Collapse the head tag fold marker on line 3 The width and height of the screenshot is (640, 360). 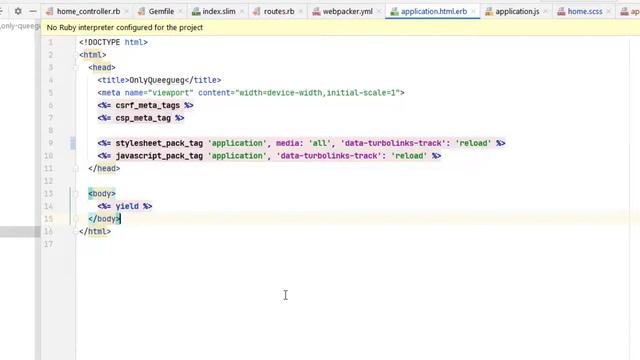click(x=76, y=67)
